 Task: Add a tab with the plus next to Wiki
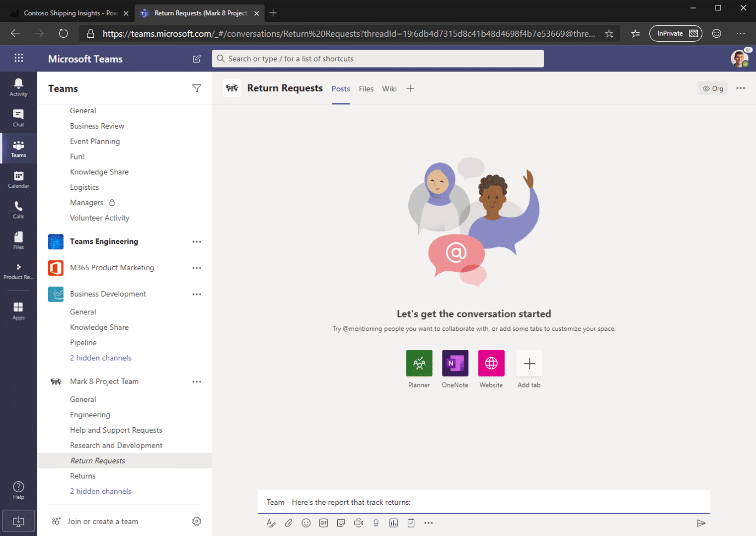[410, 89]
